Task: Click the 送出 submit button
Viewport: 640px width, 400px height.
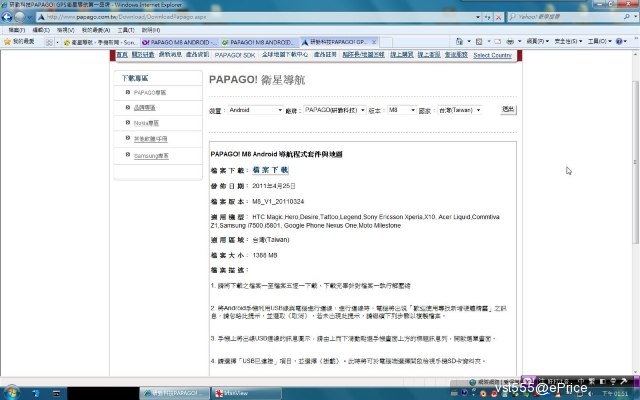Action: click(508, 109)
